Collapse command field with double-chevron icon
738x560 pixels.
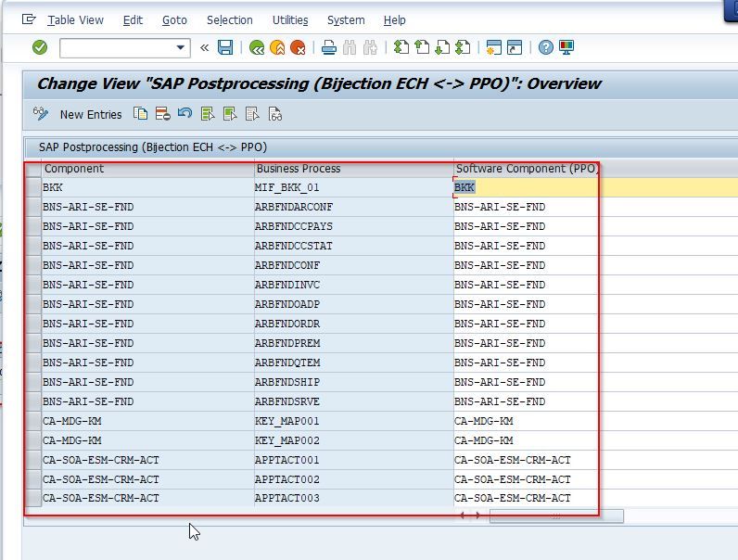tap(204, 47)
